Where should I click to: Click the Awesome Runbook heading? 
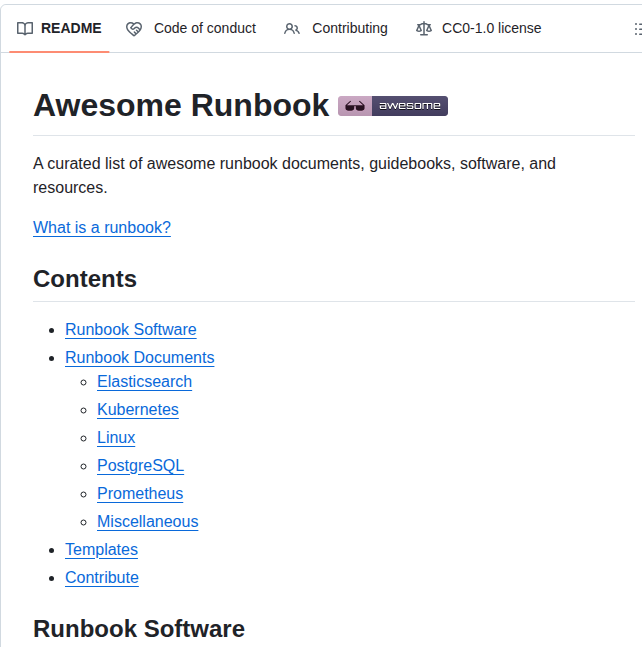pyautogui.click(x=181, y=106)
